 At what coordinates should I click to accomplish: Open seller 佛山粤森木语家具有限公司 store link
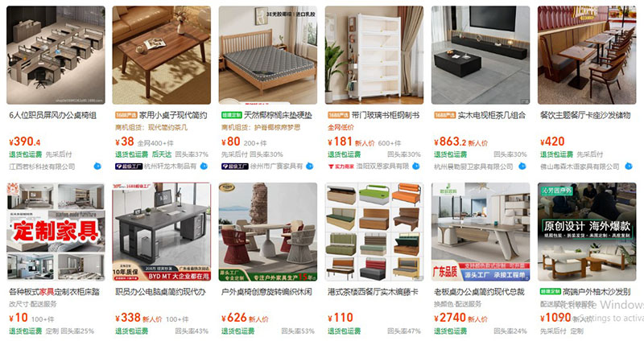point(580,166)
